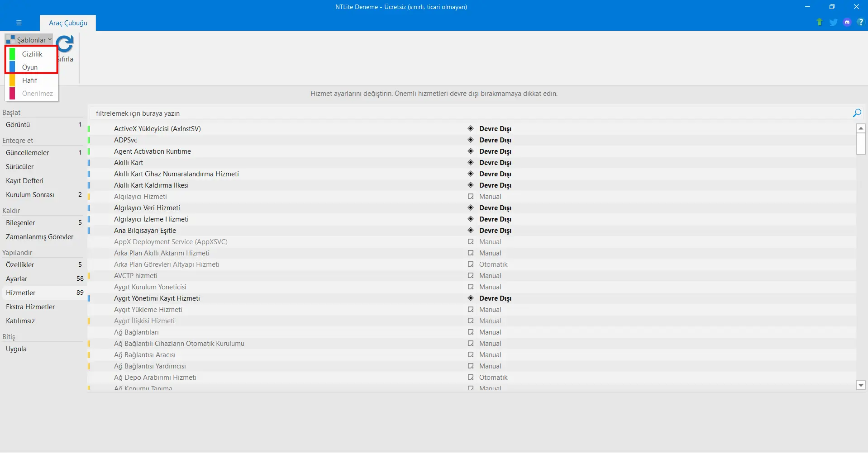Image resolution: width=868 pixels, height=453 pixels.
Task: Toggle checkbox for AppX Deployment Service
Action: pos(471,241)
